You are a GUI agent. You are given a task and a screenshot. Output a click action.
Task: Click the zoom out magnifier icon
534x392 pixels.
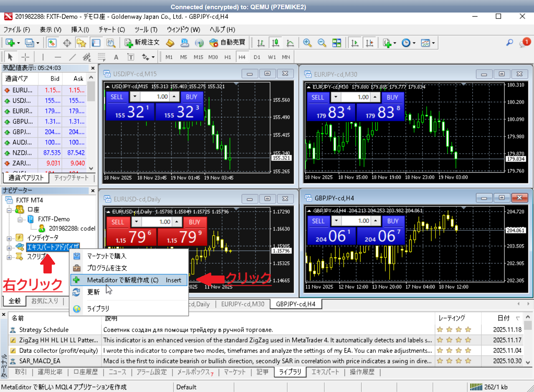tap(321, 43)
